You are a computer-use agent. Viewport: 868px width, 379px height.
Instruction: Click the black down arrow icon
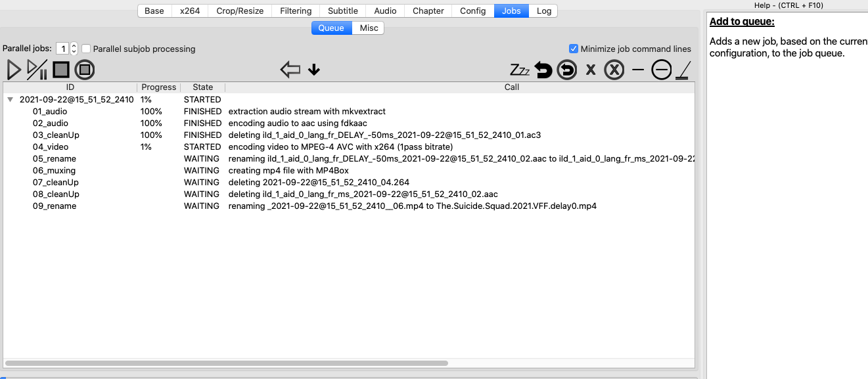point(314,70)
